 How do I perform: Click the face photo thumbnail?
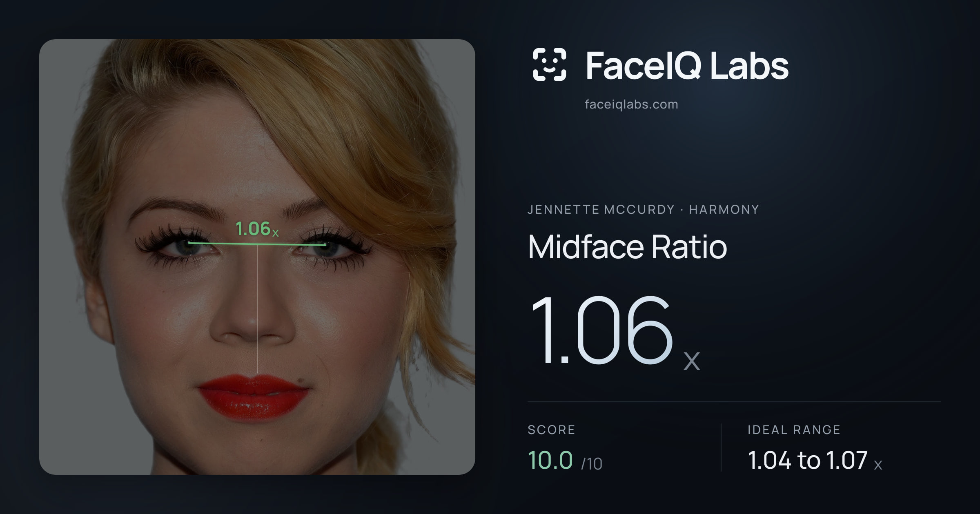[257, 257]
